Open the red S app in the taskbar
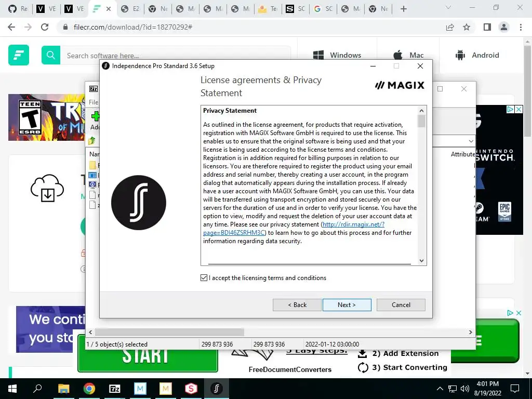This screenshot has height=399, width=532. click(x=191, y=389)
